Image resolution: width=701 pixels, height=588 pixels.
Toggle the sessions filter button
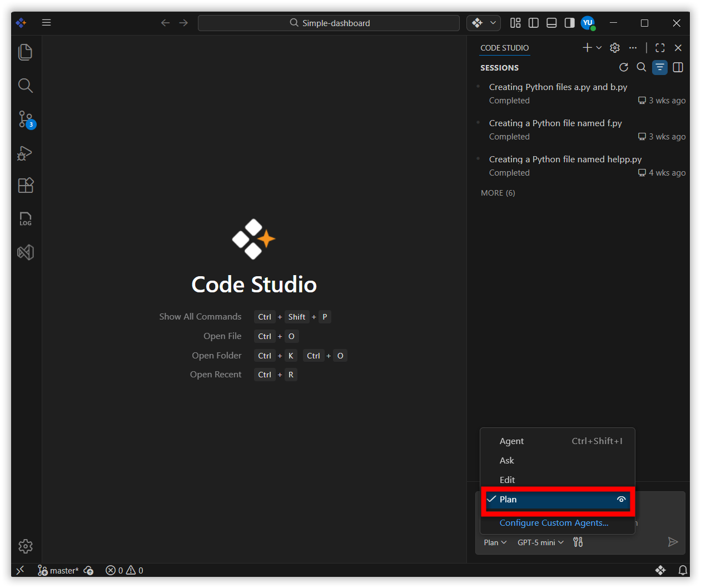(x=659, y=67)
